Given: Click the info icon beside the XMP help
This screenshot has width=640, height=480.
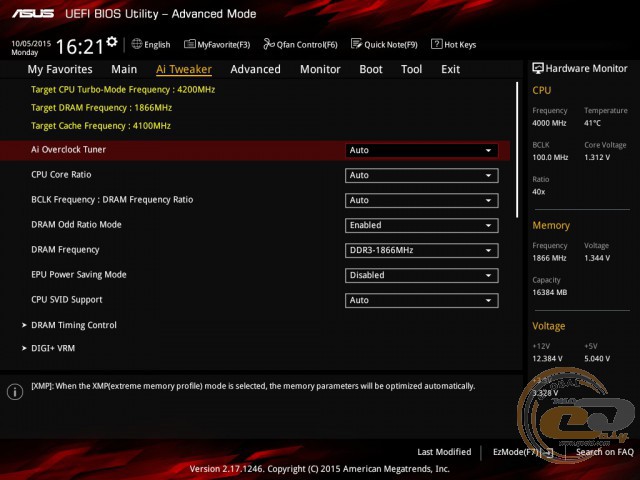Looking at the screenshot, I should (15, 392).
